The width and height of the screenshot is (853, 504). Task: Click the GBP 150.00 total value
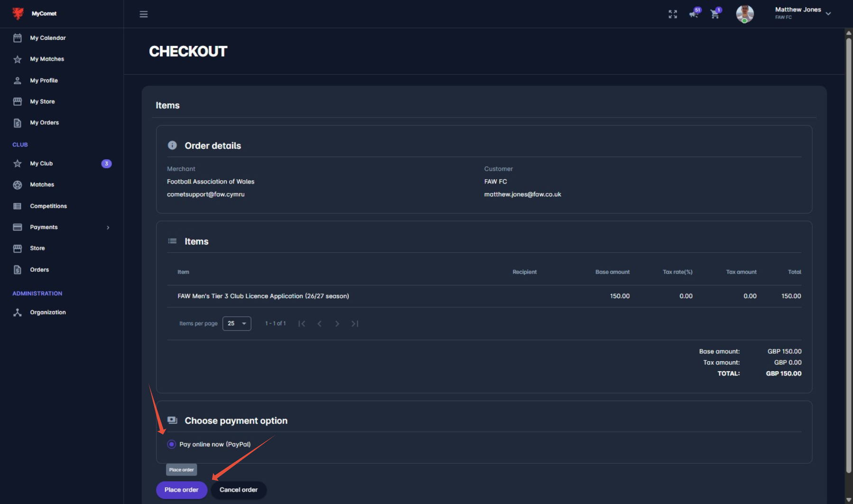(784, 374)
